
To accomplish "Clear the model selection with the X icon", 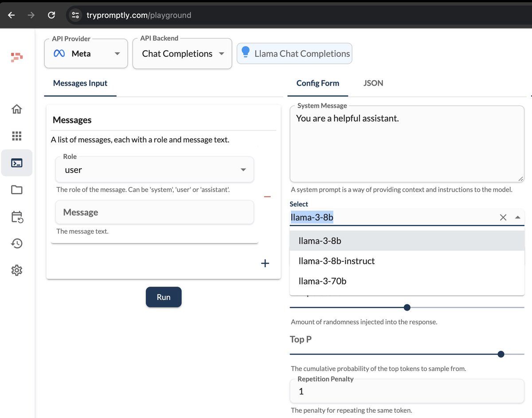I will [x=503, y=217].
